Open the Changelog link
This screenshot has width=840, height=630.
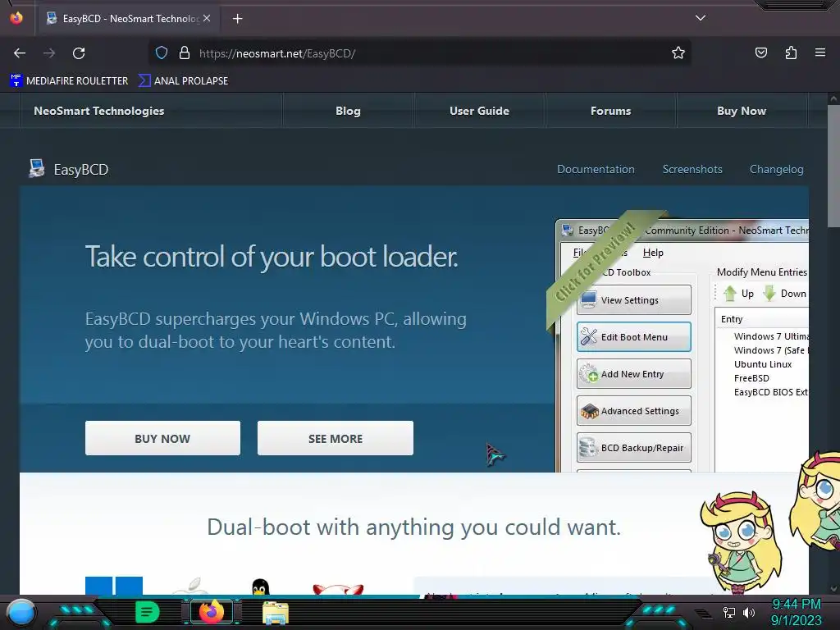point(776,169)
